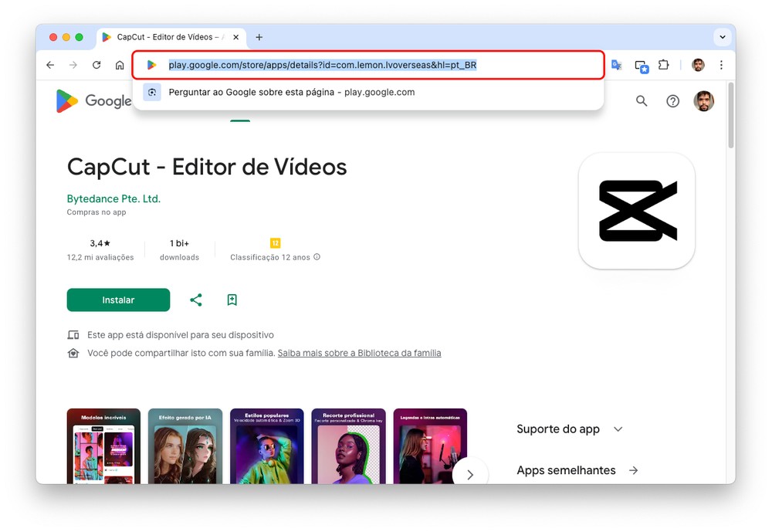
Task: Click the 12,2 mi avaliações text
Action: pos(100,257)
